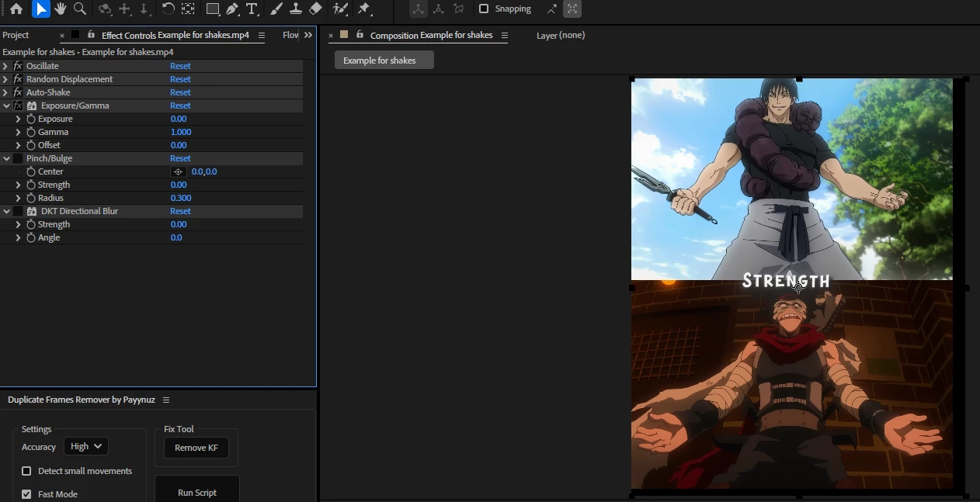This screenshot has width=980, height=502.
Task: Reset the Pinch/Bulge effect
Action: 180,158
